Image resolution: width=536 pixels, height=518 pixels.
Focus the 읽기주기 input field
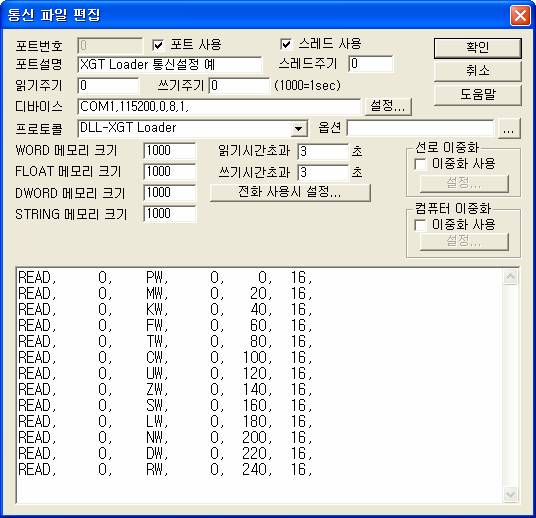[108, 85]
